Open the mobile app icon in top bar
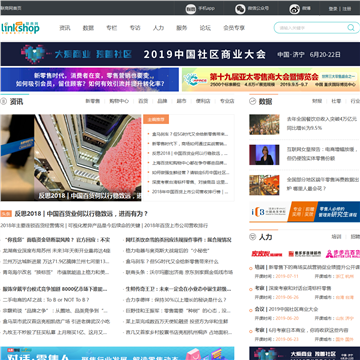Viewport: 360px width, 360px height. pos(191,9)
